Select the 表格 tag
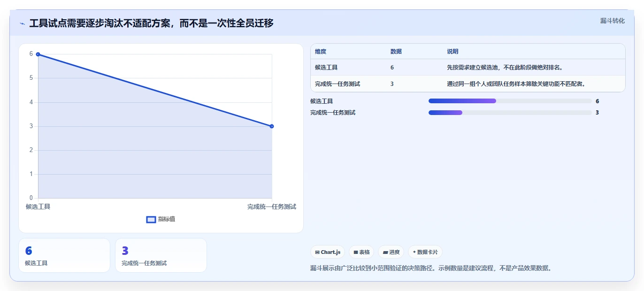 pyautogui.click(x=361, y=252)
